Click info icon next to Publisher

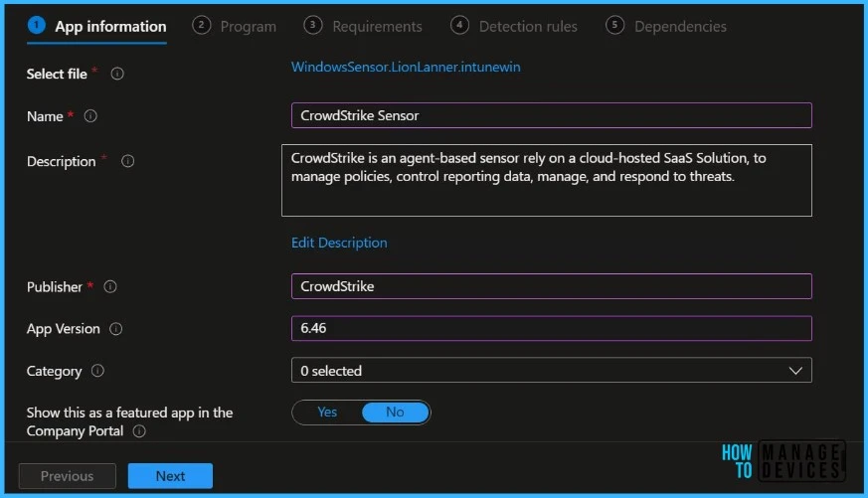110,286
